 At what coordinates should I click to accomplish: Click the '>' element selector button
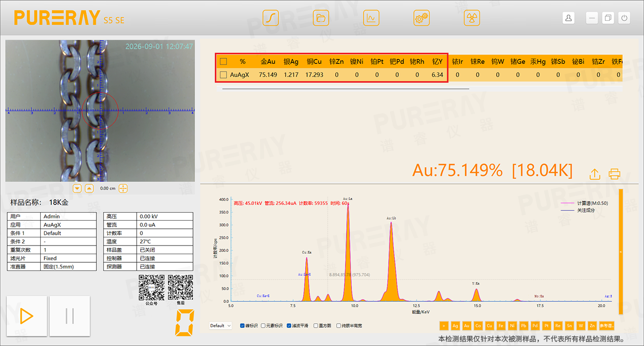tap(444, 326)
